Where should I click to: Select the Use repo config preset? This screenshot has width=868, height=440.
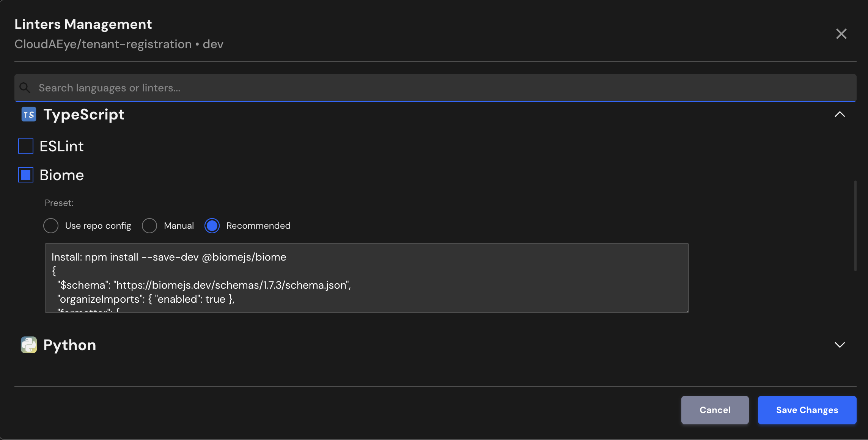click(51, 226)
